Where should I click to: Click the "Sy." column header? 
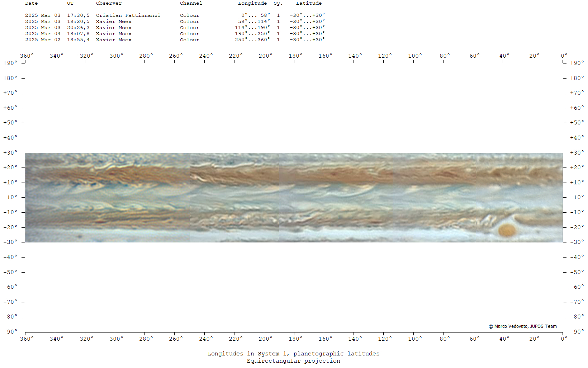[278, 3]
